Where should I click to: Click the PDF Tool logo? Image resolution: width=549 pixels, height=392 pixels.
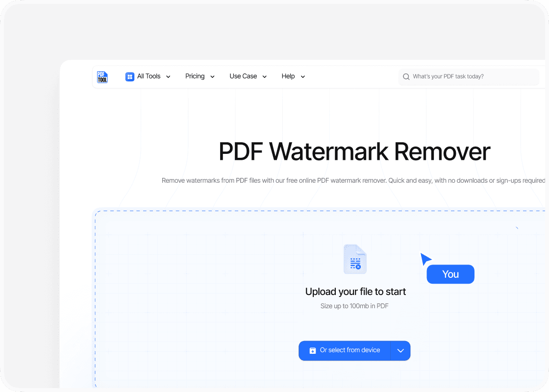tap(102, 77)
